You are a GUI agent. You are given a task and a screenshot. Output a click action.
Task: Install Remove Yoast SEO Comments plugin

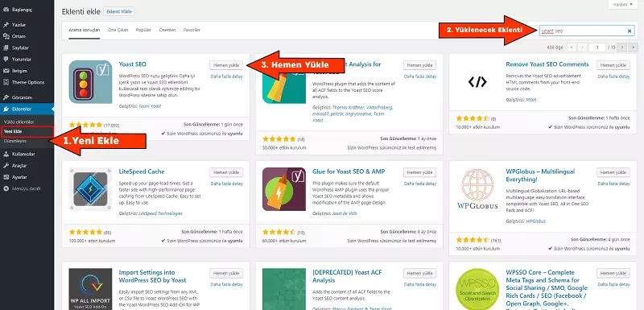(613, 65)
